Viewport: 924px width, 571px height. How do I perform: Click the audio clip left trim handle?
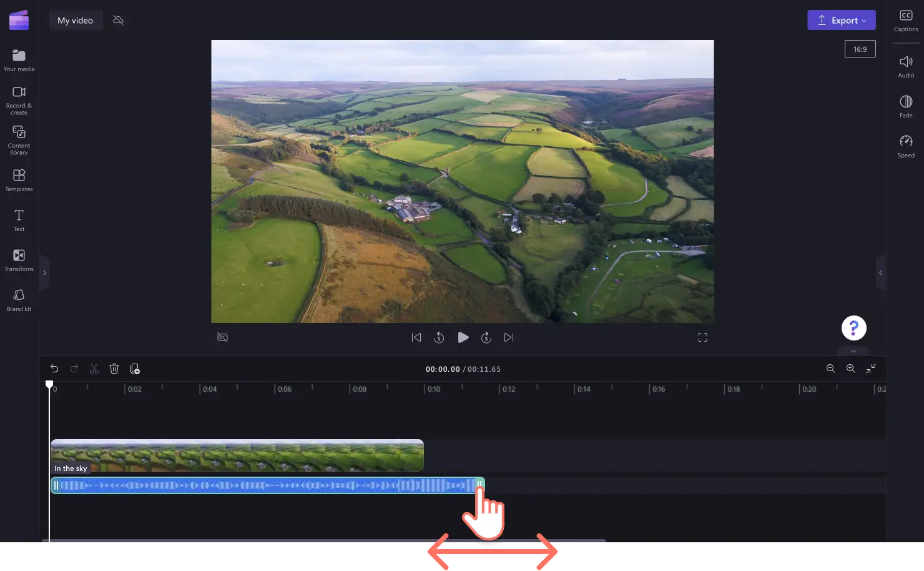[56, 485]
